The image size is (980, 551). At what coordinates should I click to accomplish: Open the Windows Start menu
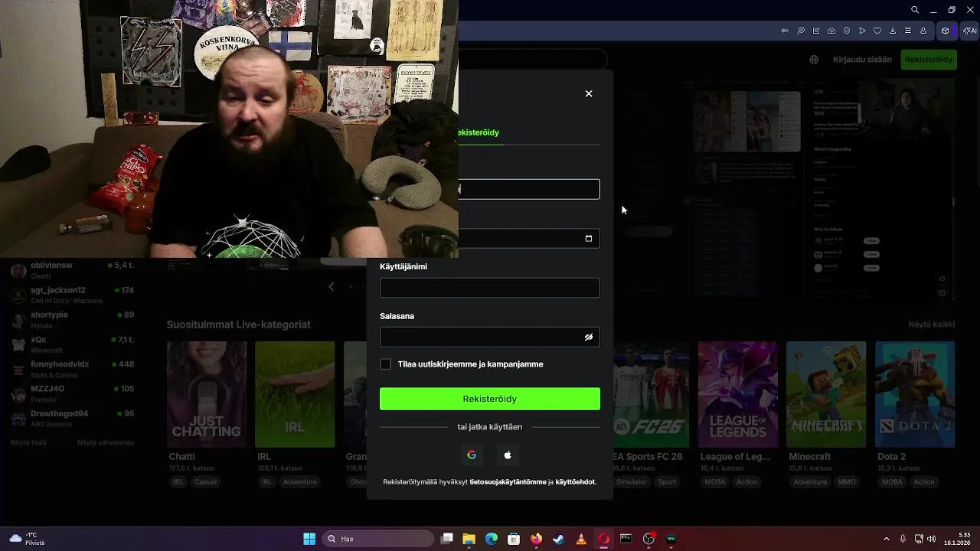tap(309, 539)
